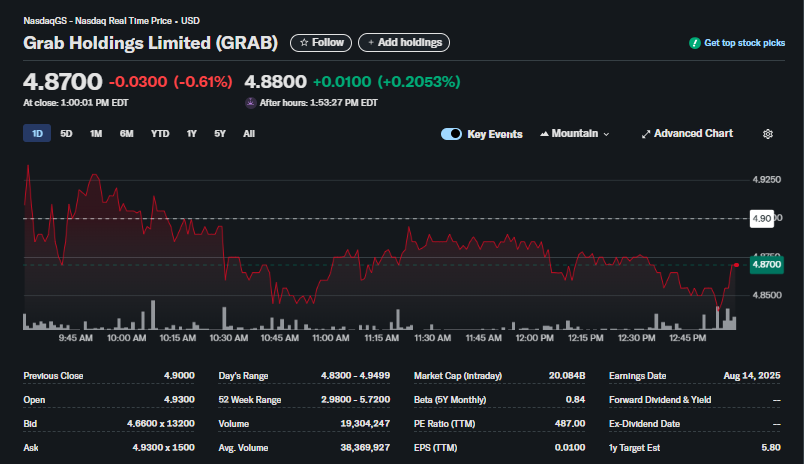Click Volume value 19,304,247

coord(365,424)
